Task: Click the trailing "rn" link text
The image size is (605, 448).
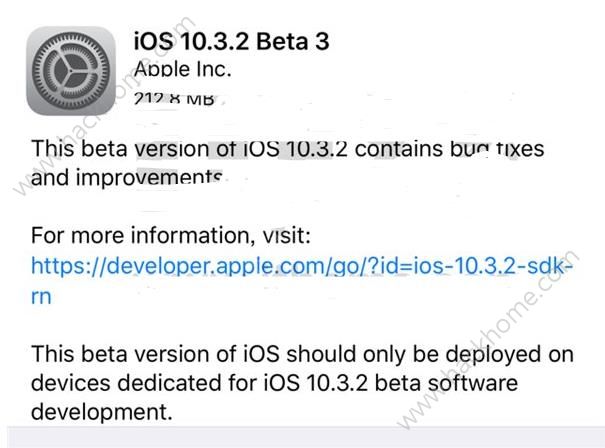Action: click(x=41, y=297)
